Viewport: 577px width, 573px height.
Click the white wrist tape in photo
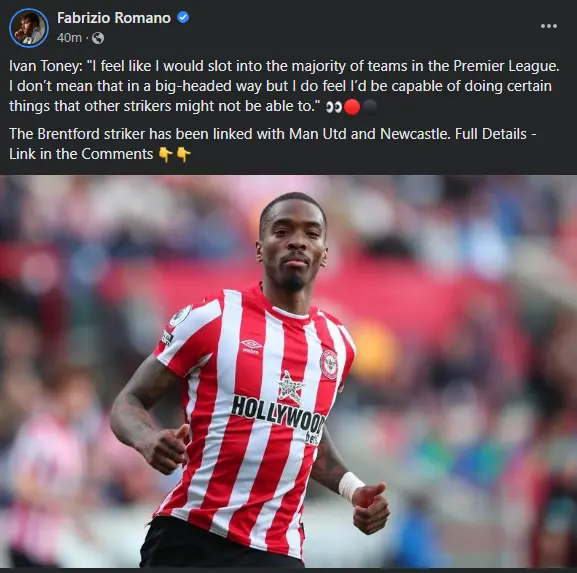[x=350, y=486]
